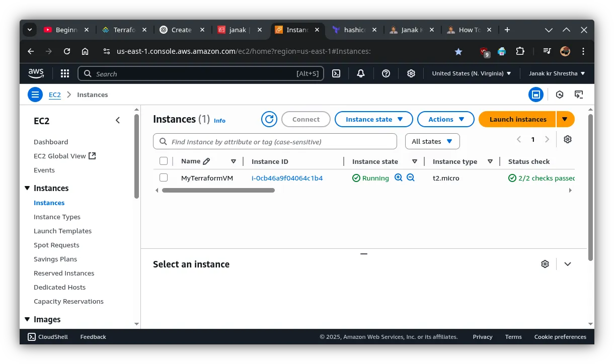The height and width of the screenshot is (364, 614).
Task: Open instance ID i-0cb46a9f04064c1b4 link
Action: tap(287, 178)
